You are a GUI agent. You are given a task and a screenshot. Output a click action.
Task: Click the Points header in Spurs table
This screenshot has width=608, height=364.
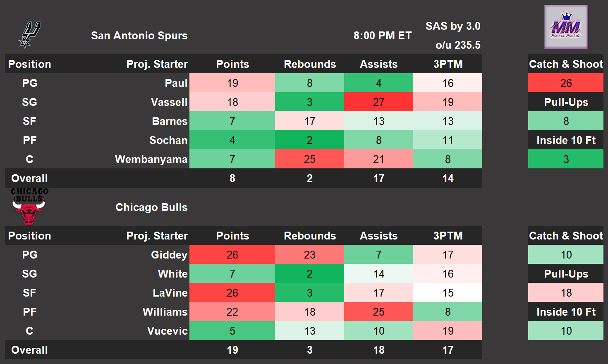232,64
